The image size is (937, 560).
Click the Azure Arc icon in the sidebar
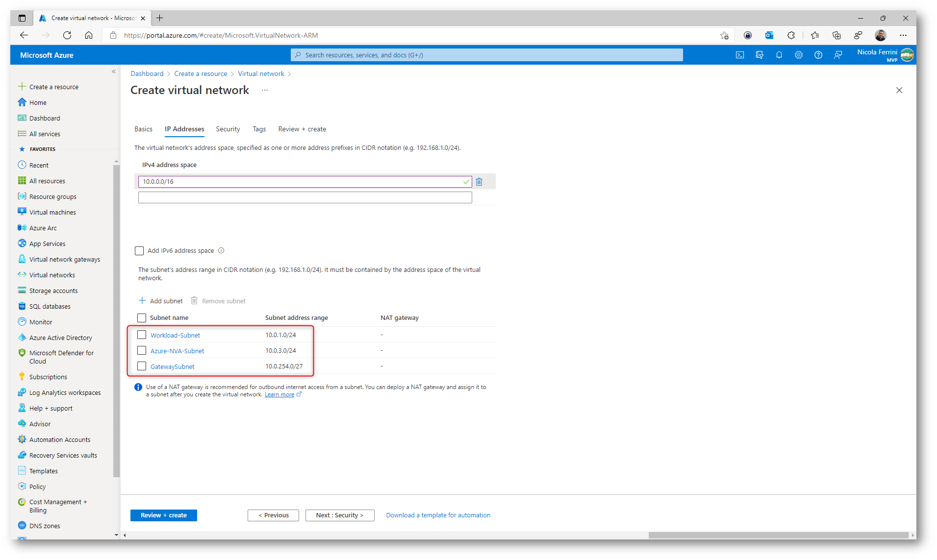tap(22, 228)
